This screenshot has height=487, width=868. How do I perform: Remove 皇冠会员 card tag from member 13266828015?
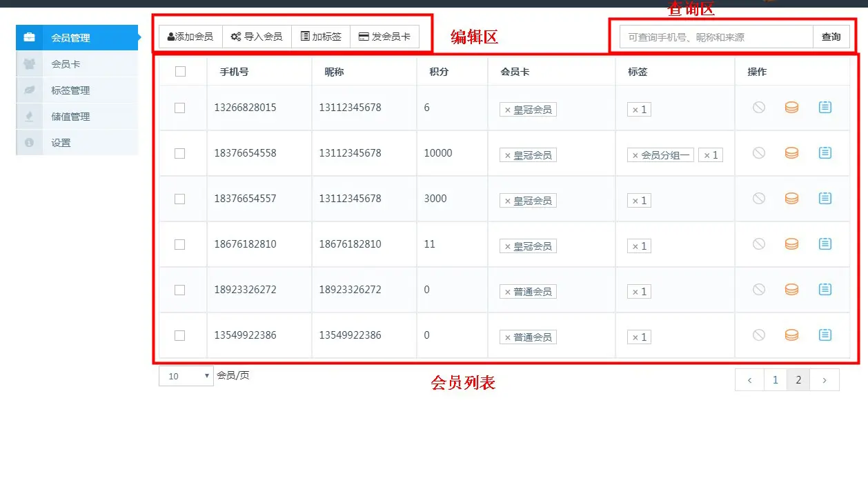[507, 110]
